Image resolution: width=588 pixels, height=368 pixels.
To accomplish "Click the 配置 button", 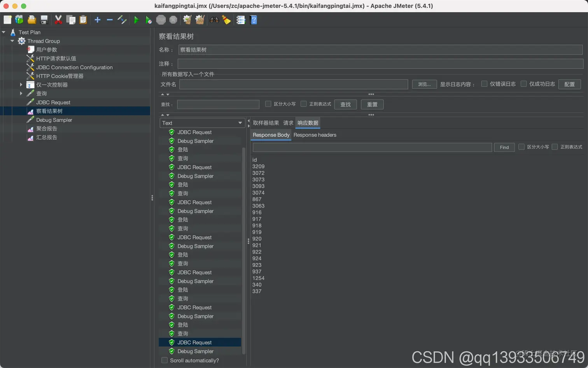I will [570, 84].
